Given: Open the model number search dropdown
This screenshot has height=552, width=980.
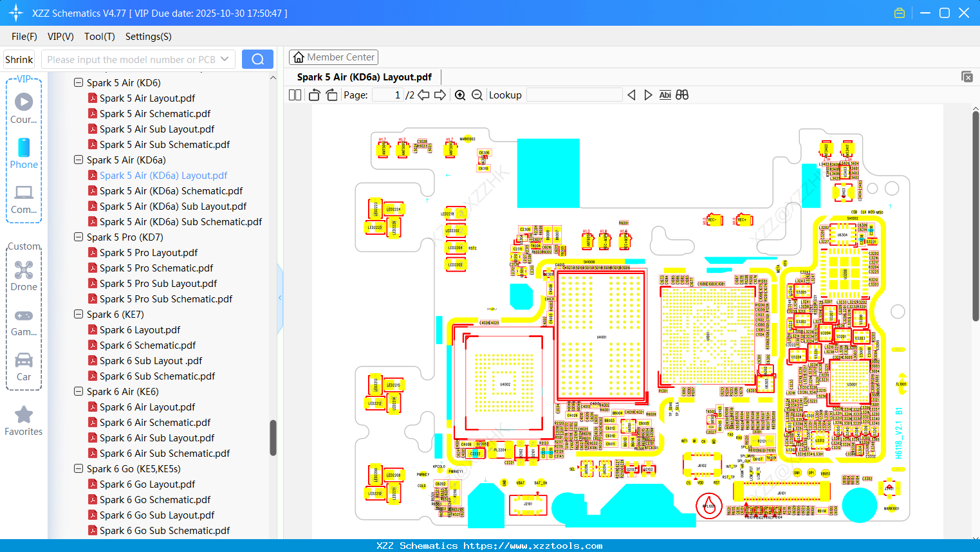Looking at the screenshot, I should pos(227,59).
